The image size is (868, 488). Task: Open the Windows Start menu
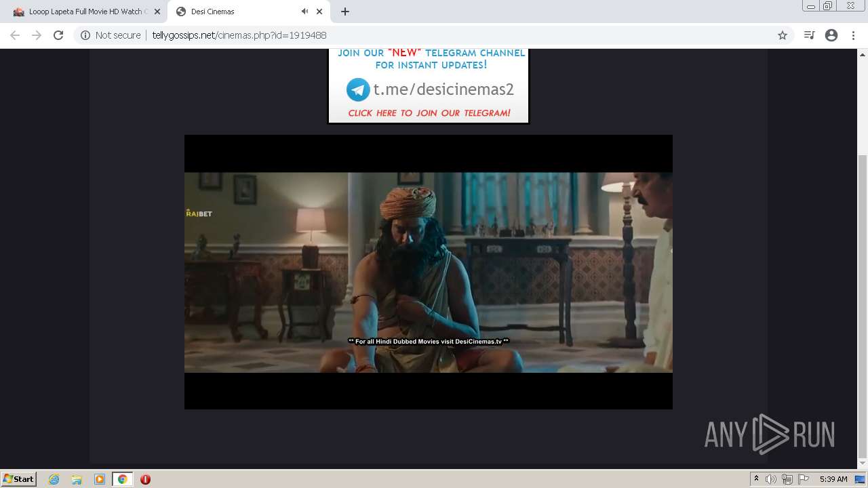(x=18, y=479)
